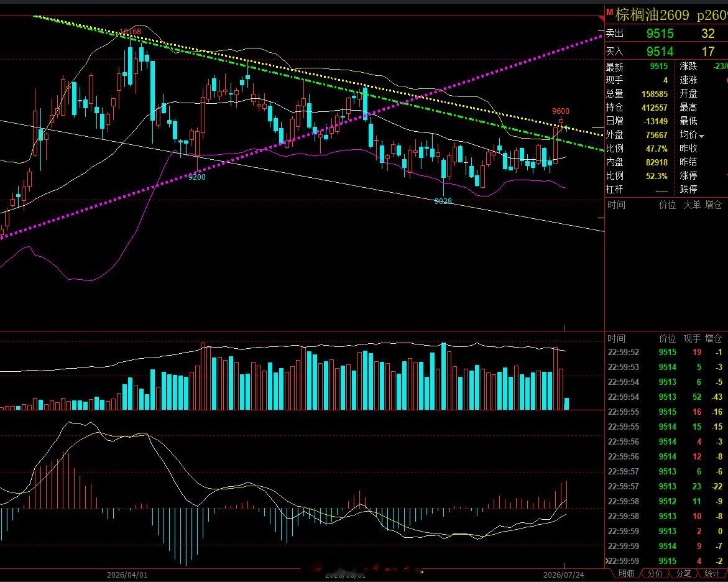728x582 pixels.
Task: Click the red triangle marker at chart's top-right corner
Action: (602, 19)
